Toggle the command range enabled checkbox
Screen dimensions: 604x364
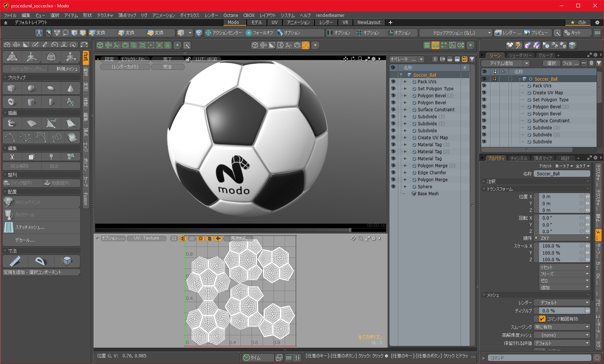pyautogui.click(x=542, y=319)
